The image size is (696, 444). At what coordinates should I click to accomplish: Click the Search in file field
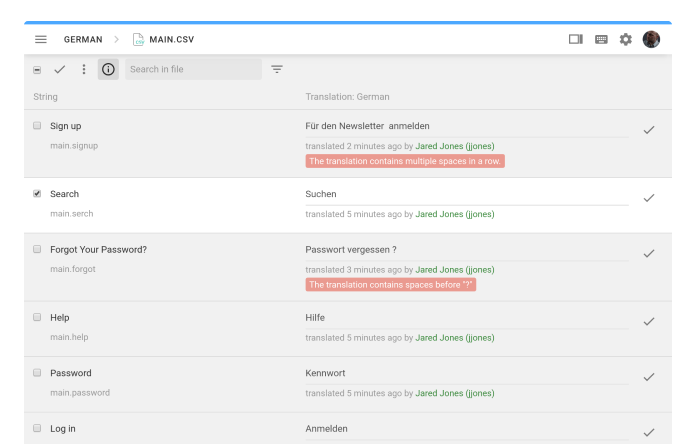coord(193,69)
